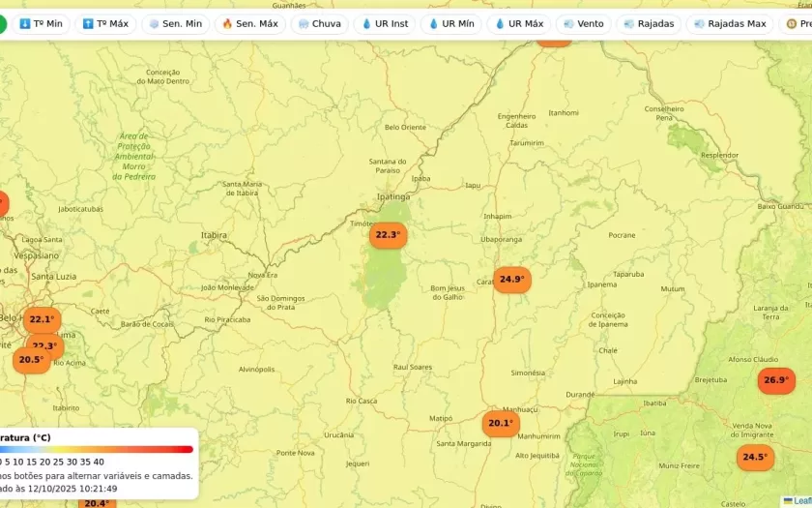Screen dimensions: 812x508
Task: Open the 20.1° marker near Manhuaçu
Action: coord(500,423)
